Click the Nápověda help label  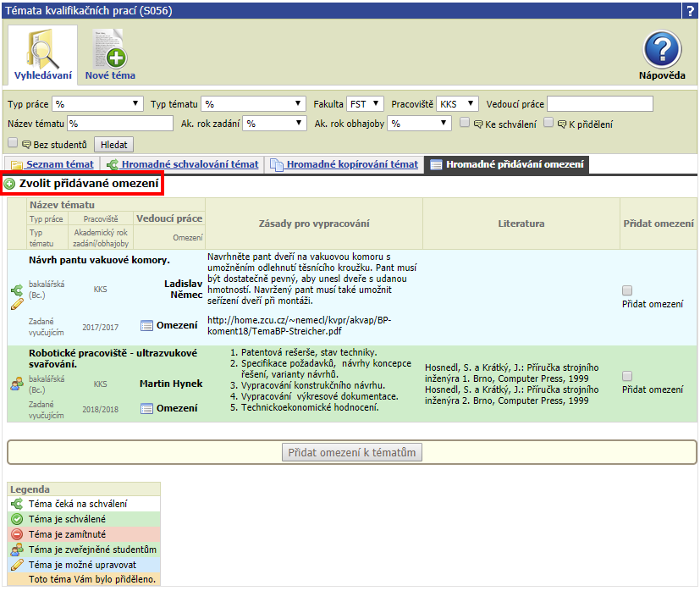[x=662, y=75]
